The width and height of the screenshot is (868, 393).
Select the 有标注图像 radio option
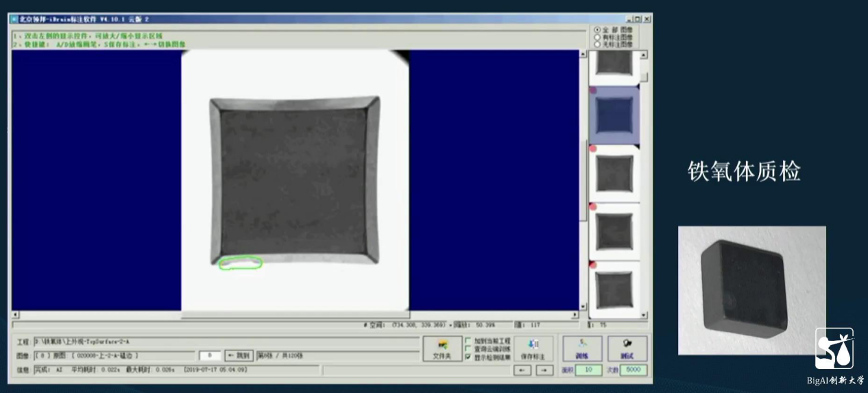(x=597, y=37)
